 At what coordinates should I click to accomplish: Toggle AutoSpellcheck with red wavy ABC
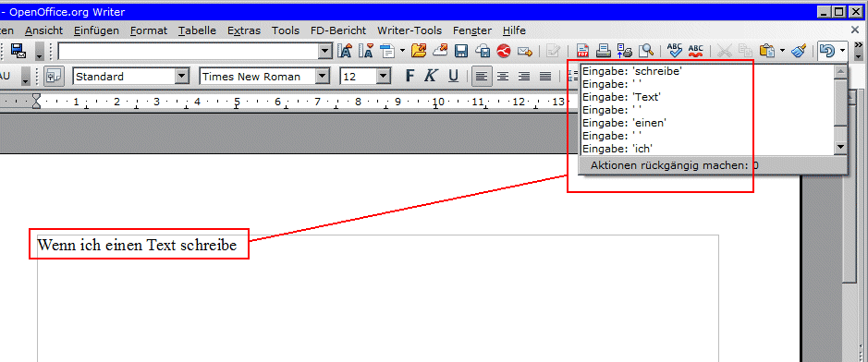pos(696,52)
